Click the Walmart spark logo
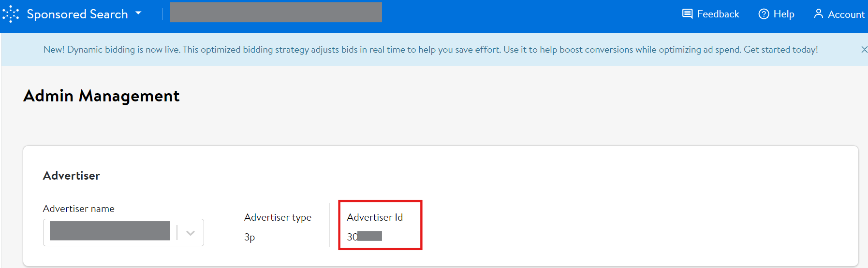868x268 pixels. (x=11, y=14)
